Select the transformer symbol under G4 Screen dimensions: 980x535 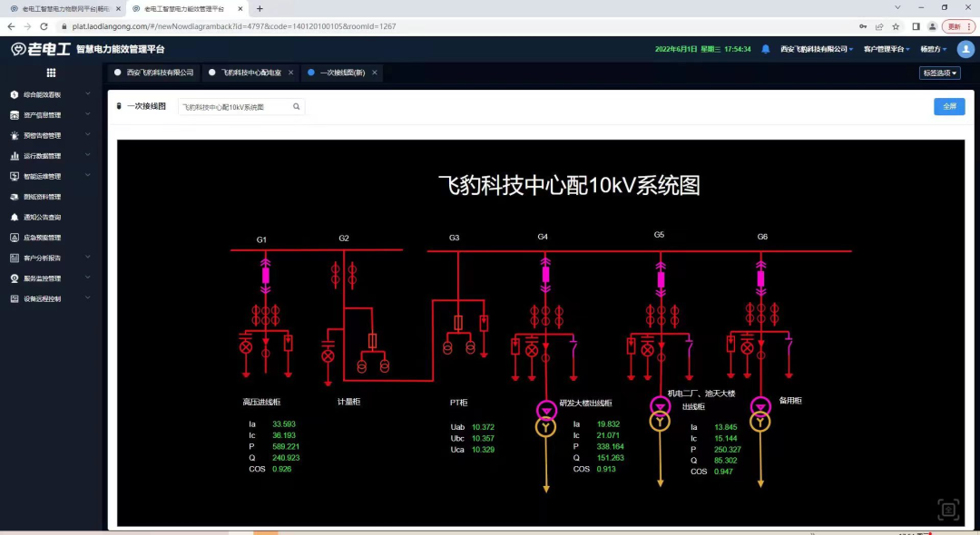(545, 418)
